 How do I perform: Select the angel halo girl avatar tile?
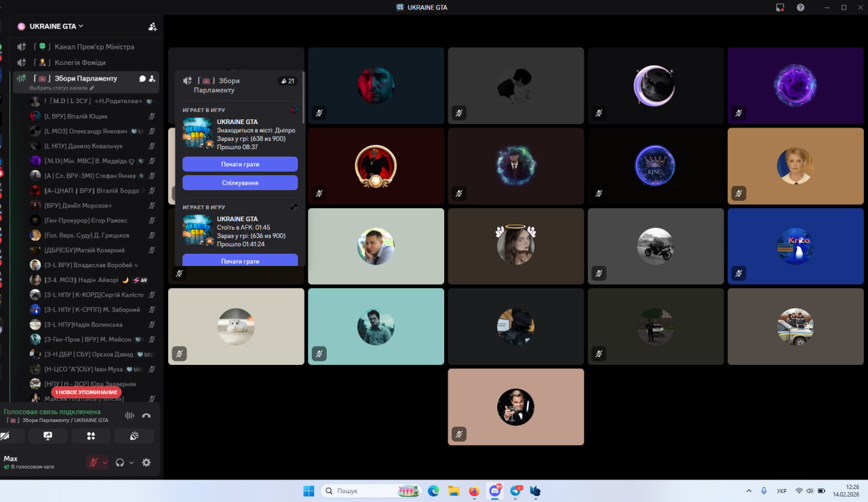[515, 246]
